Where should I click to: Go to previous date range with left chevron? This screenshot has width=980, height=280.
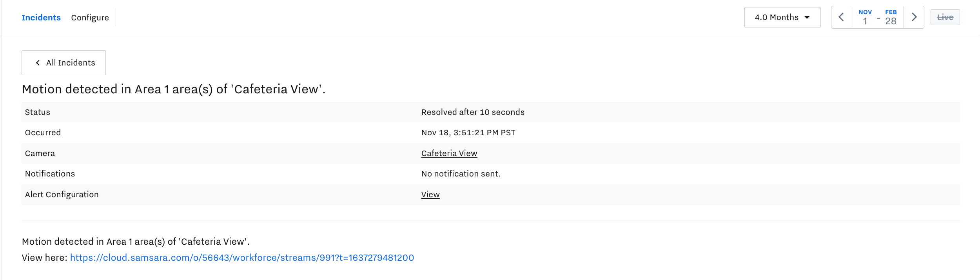pos(841,17)
